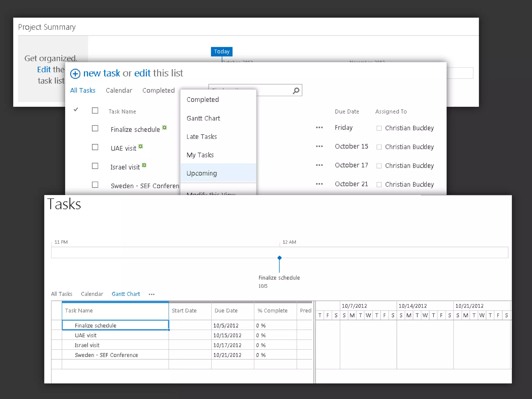The width and height of the screenshot is (532, 399).
Task: Open the Due Date column header menu
Action: point(347,111)
